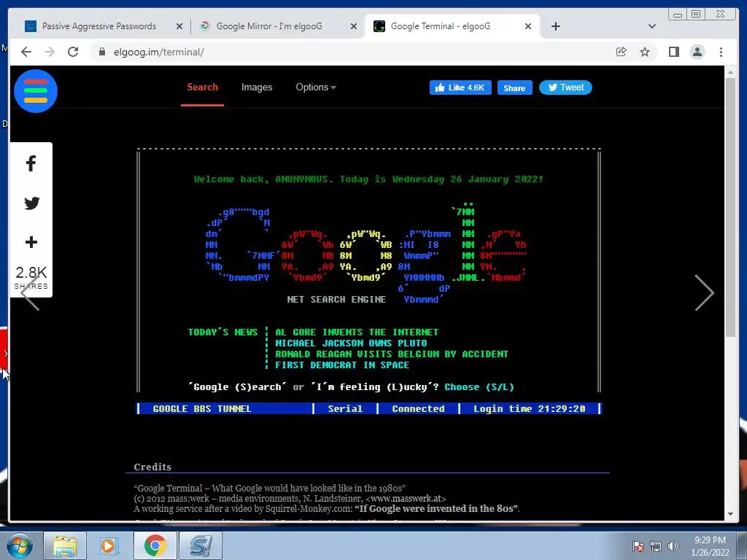Viewport: 747px width, 560px height.
Task: Reload the terminal page
Action: pos(73,52)
